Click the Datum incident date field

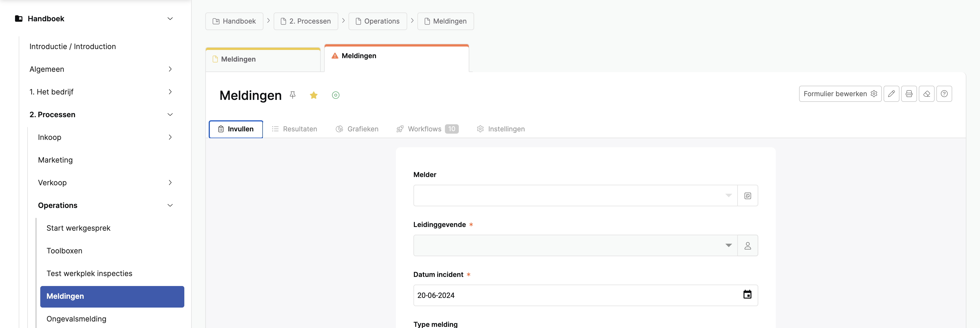point(586,295)
